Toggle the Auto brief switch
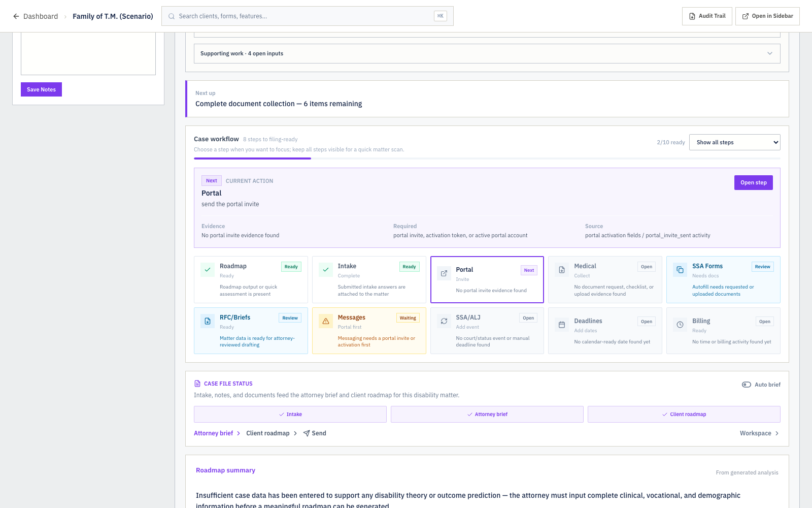 coord(747,385)
